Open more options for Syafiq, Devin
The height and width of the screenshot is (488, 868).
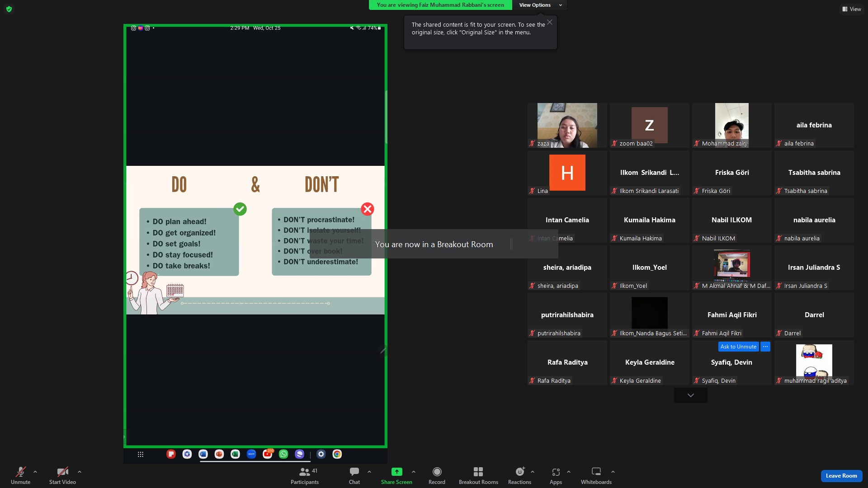tap(765, 347)
